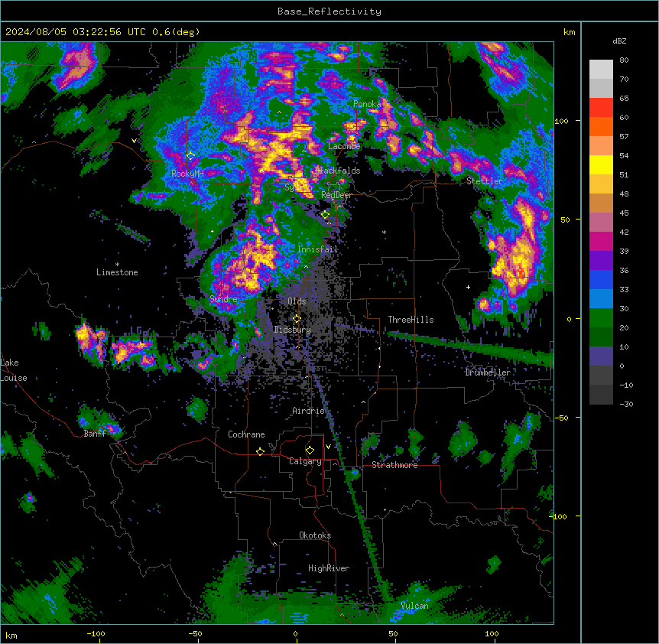Viewport: 659px width, 644px height.
Task: Click the Base_Reflectivity title
Action: click(329, 11)
